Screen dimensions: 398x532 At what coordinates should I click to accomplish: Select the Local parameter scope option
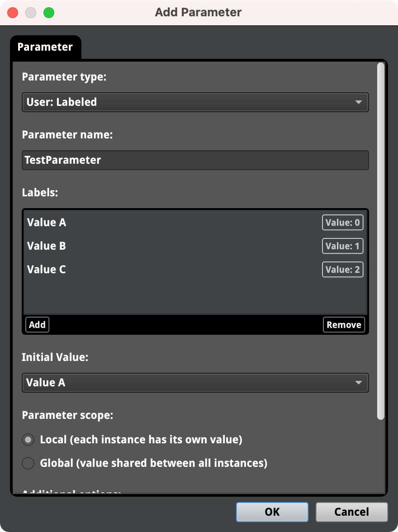coord(28,440)
